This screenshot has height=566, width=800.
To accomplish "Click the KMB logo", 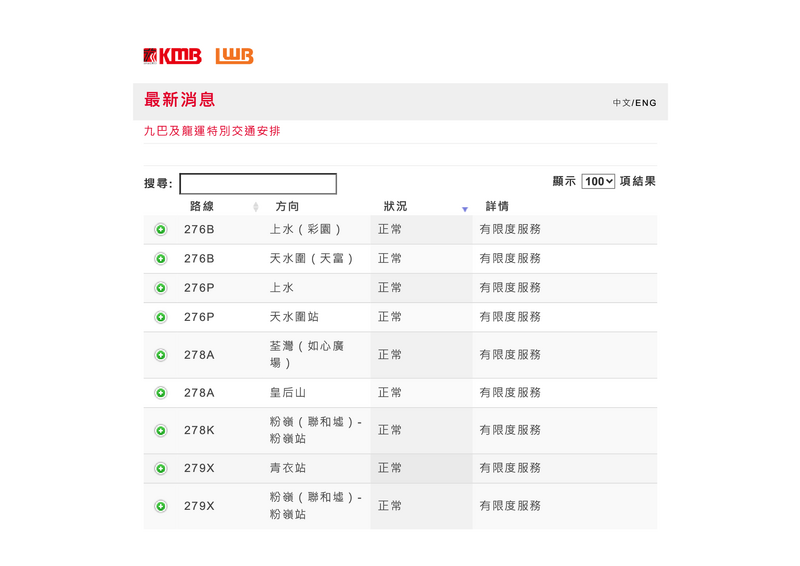I will coord(172,56).
